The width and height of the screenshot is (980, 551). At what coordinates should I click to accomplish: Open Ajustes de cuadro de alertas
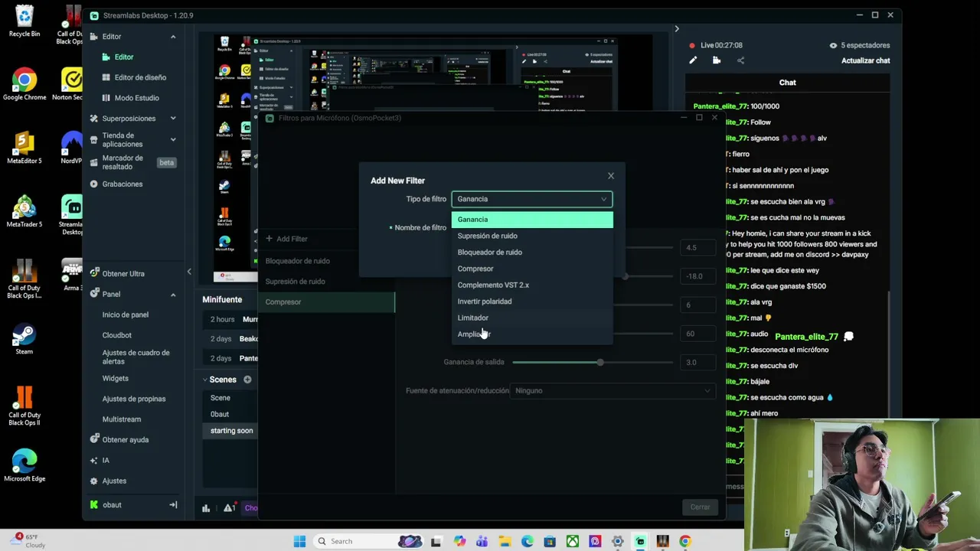click(x=136, y=357)
